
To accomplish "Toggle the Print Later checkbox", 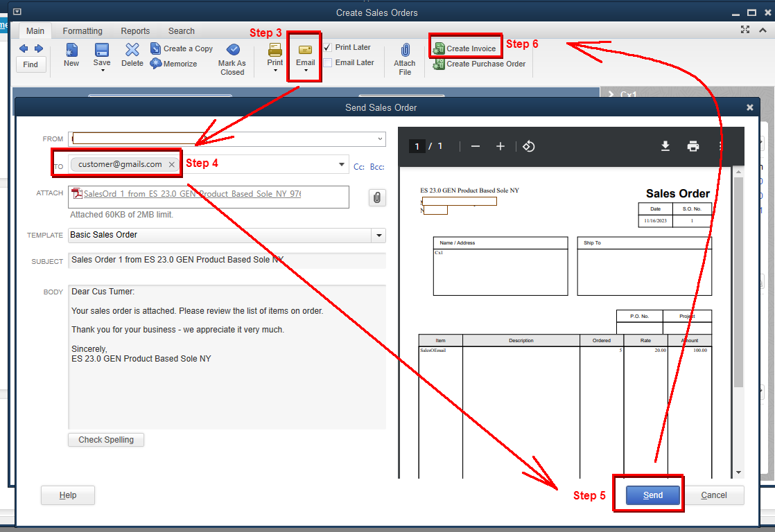I will pyautogui.click(x=326, y=47).
